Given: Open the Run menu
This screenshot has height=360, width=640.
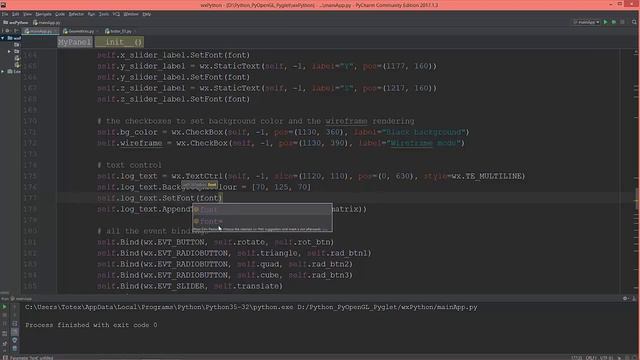Looking at the screenshot, I should (x=91, y=14).
